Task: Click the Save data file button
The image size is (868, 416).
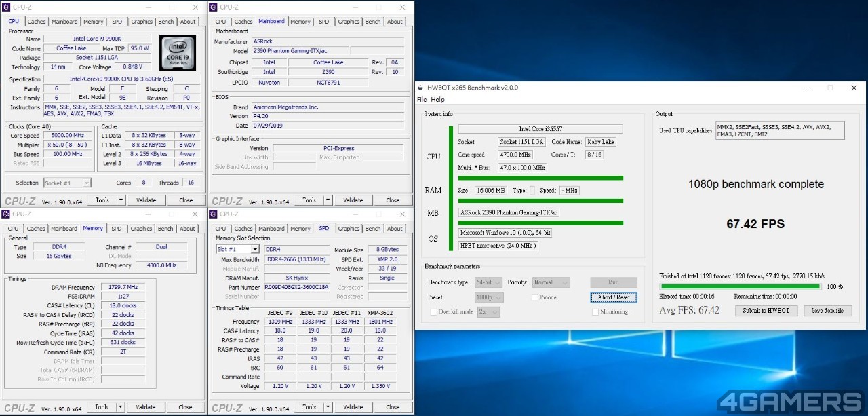Action: (827, 311)
